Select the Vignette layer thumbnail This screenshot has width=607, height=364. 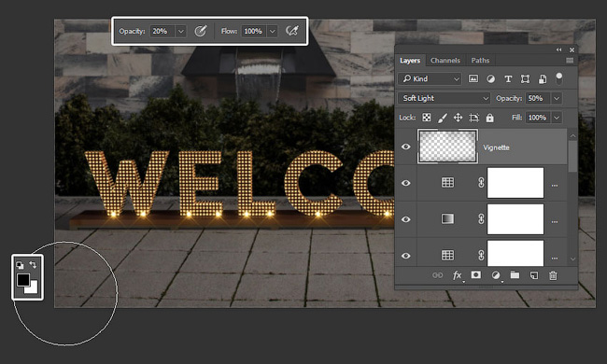[447, 147]
